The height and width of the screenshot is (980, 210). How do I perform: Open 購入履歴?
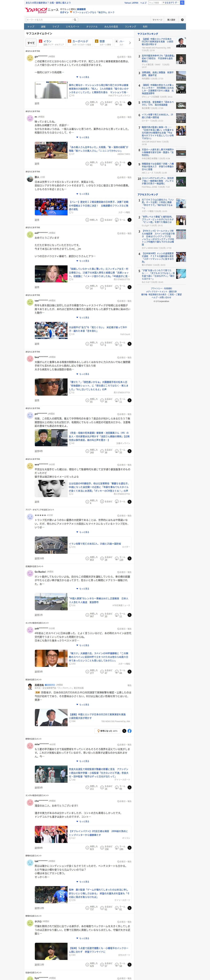(171, 20)
